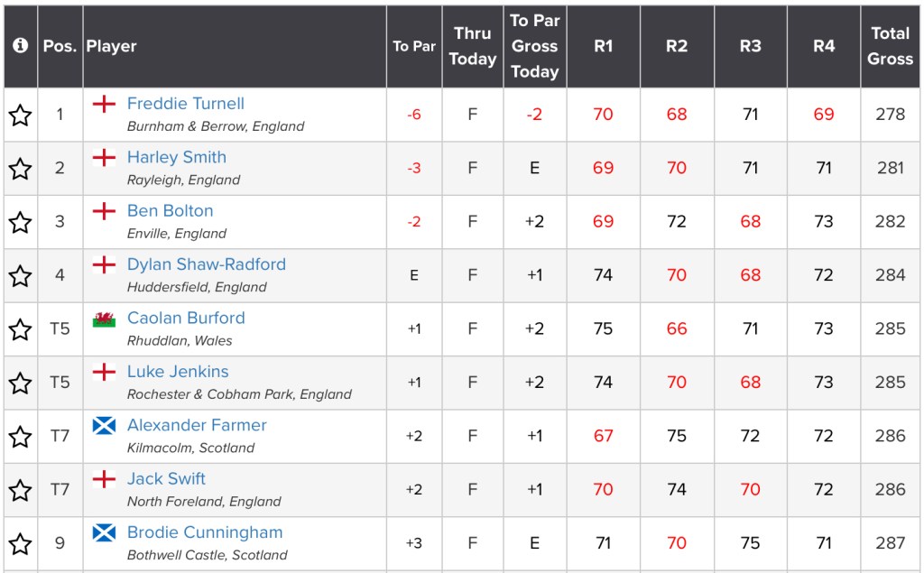
Task: Sort table by Total Gross header
Action: click(890, 46)
